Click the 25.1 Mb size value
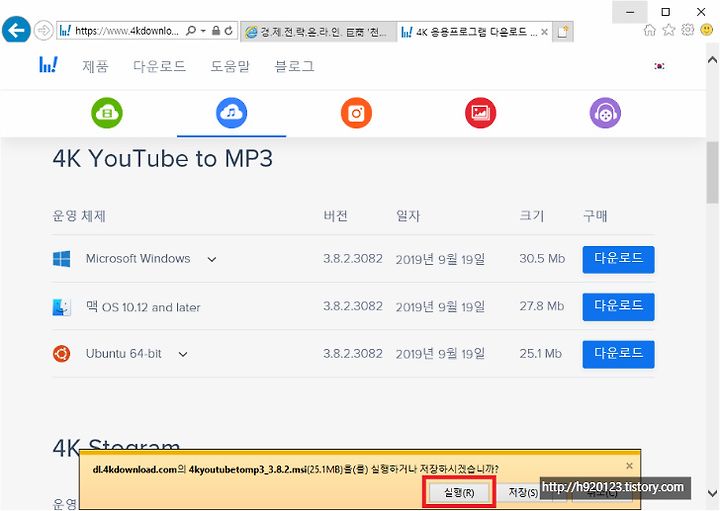720x511 pixels. point(540,354)
